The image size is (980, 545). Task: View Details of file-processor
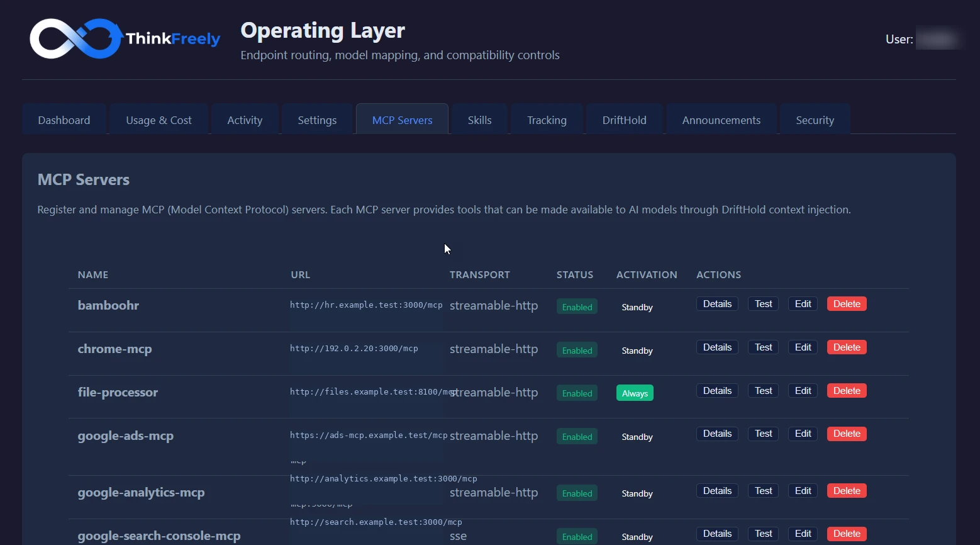[x=717, y=391]
